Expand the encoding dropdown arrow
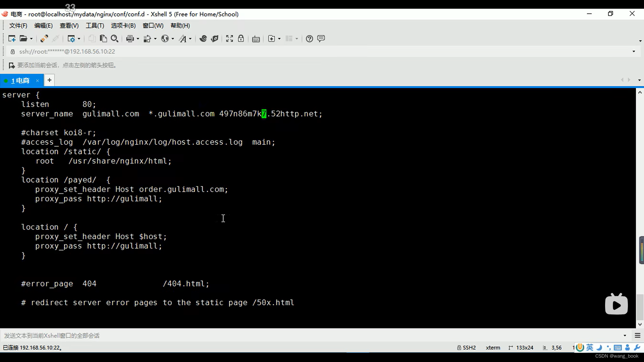644x362 pixels. pyautogui.click(x=173, y=39)
